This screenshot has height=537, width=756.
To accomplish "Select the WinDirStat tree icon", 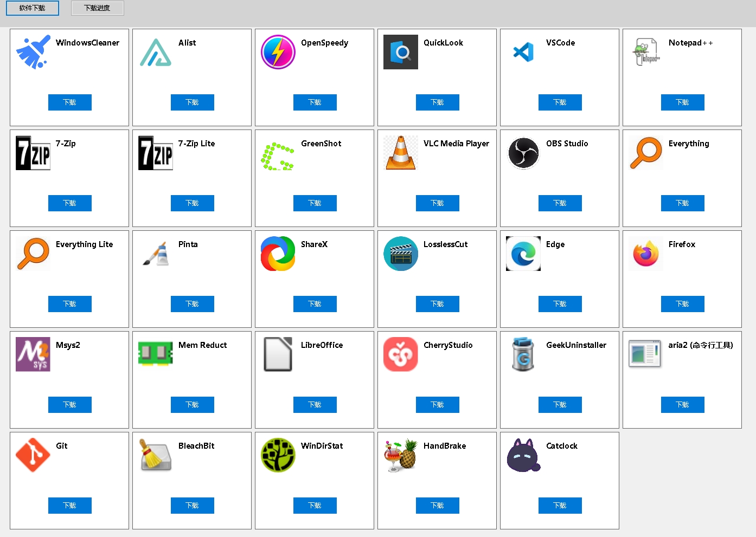I will (278, 455).
